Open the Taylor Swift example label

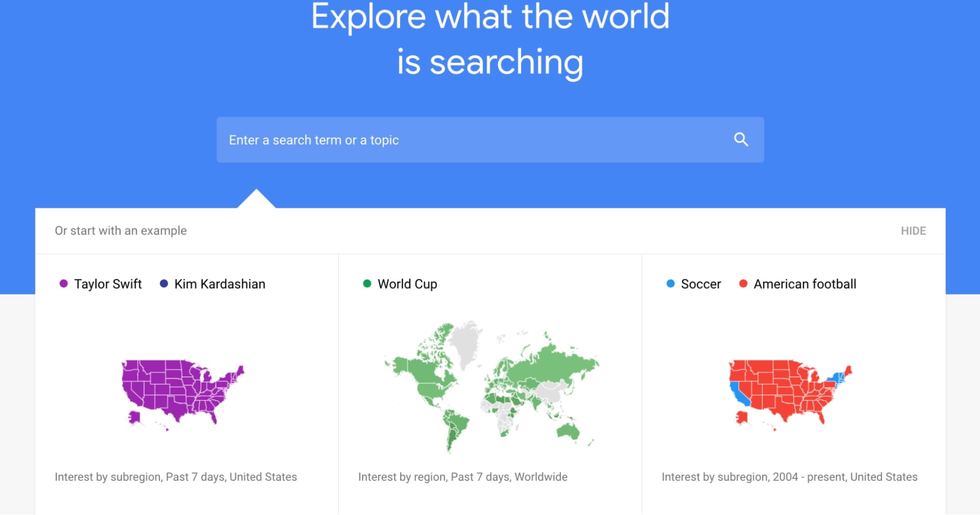pos(108,284)
